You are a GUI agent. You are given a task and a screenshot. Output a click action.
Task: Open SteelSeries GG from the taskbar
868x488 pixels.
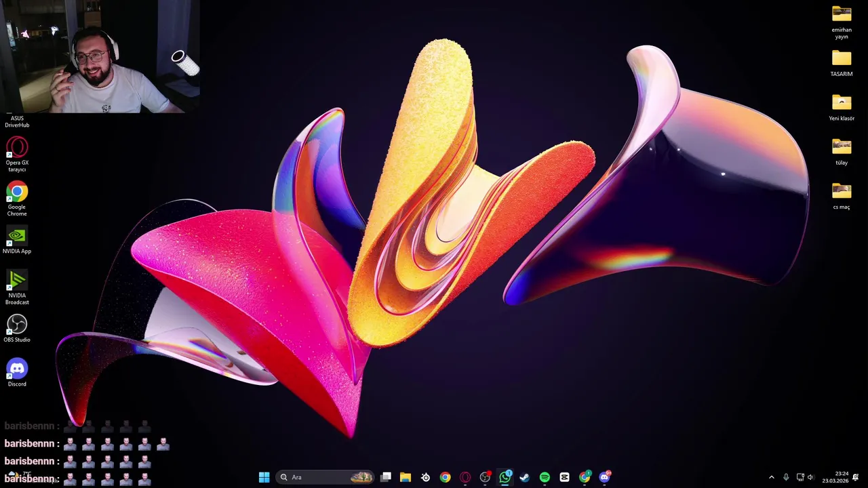click(425, 477)
